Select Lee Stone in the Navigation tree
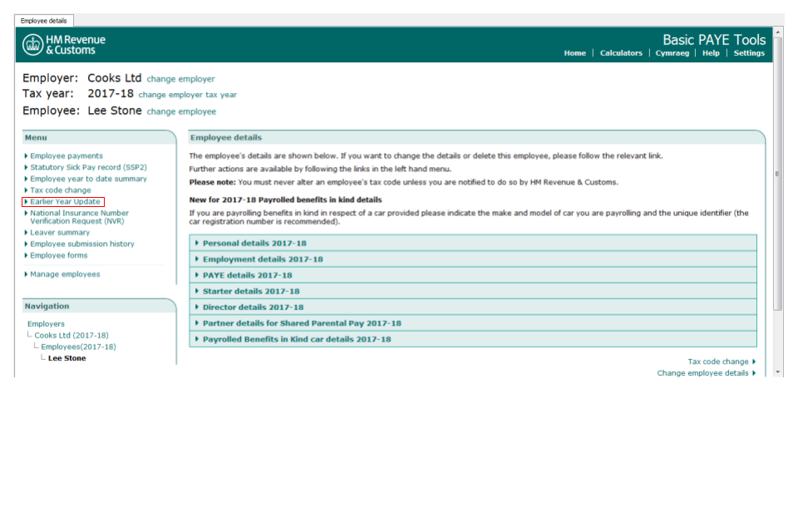Screen dimensions: 798x532 coord(66,358)
